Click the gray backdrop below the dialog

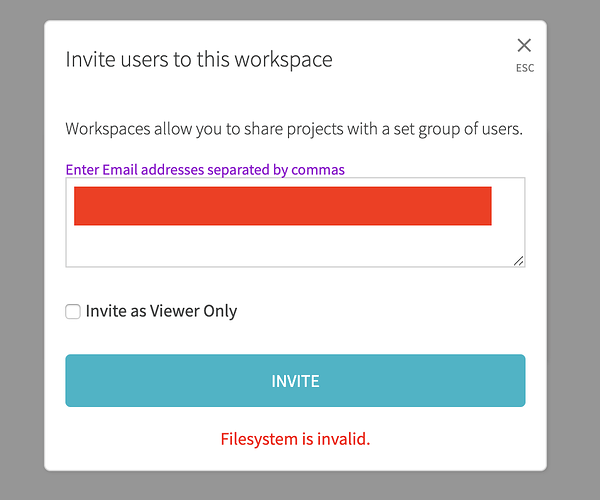click(300, 486)
